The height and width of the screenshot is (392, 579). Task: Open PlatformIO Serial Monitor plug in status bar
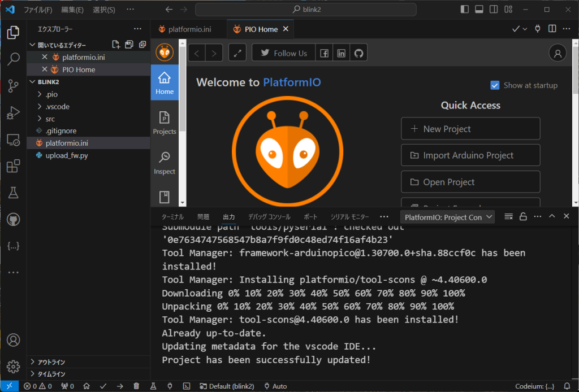(170, 386)
